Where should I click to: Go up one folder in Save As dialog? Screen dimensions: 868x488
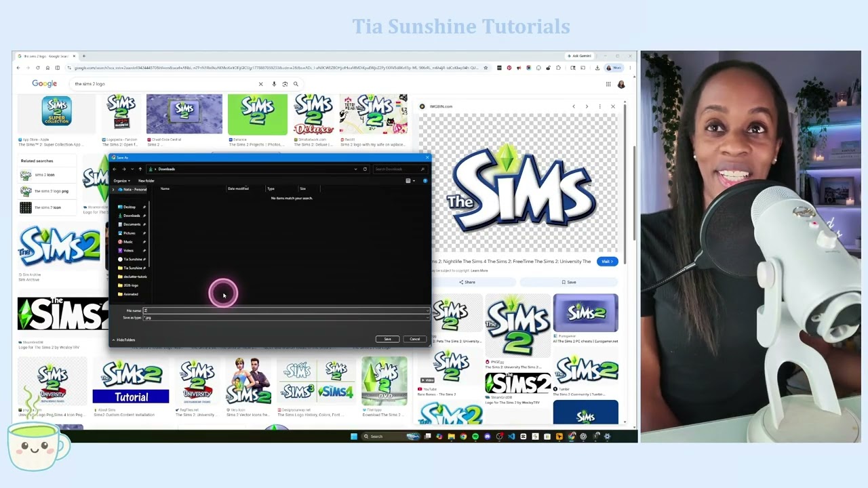(x=140, y=169)
